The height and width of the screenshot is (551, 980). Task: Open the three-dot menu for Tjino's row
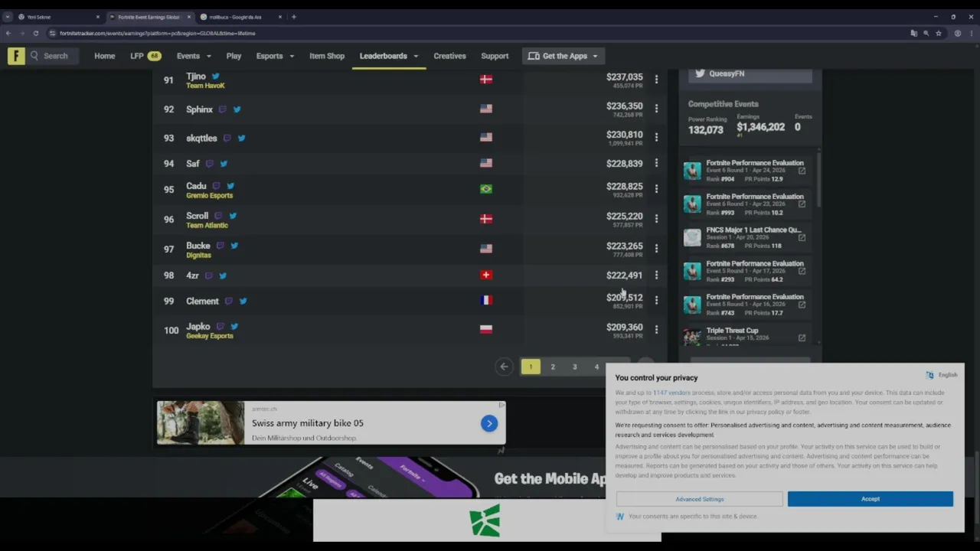656,79
